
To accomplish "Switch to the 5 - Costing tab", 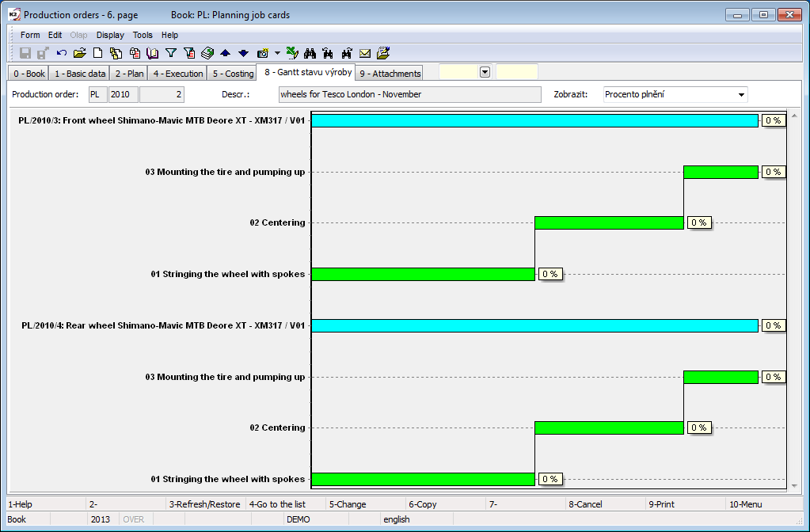I will click(233, 74).
